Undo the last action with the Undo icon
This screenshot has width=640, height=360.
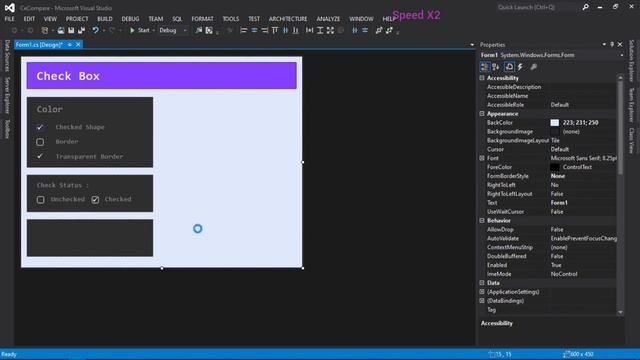(x=96, y=30)
